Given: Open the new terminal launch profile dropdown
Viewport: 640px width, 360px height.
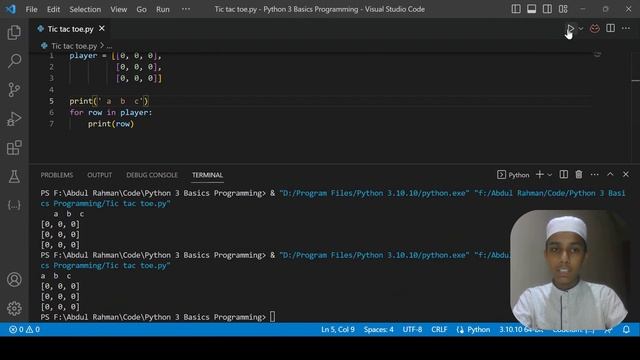Looking at the screenshot, I should tap(550, 175).
